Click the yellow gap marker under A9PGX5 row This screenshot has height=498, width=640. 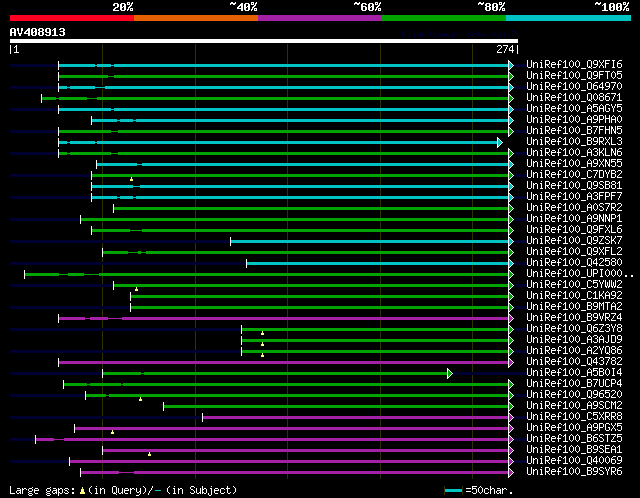tap(112, 432)
